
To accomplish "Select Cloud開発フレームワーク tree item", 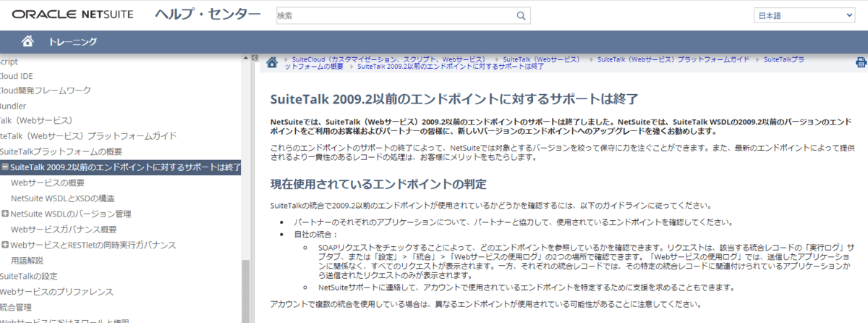I will tap(46, 91).
